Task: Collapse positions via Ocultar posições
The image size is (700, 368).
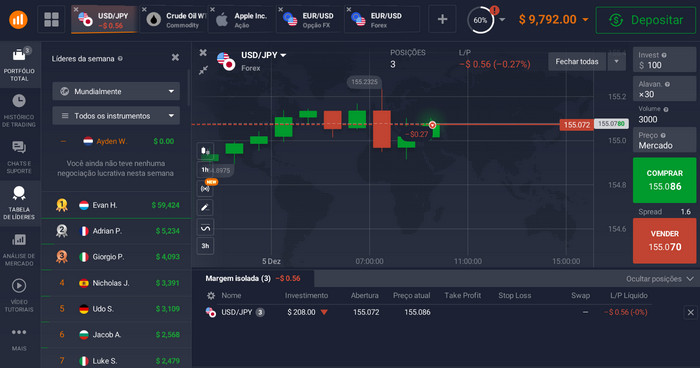Action: [x=660, y=279]
